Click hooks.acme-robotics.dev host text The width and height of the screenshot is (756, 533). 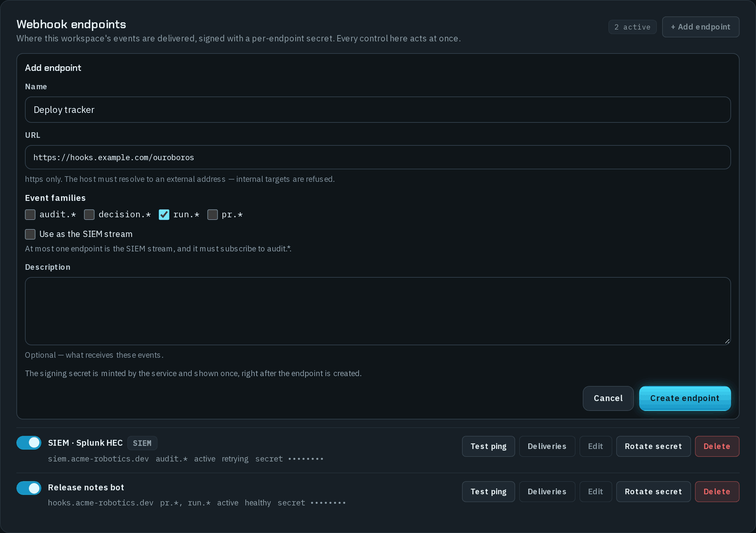click(x=101, y=503)
